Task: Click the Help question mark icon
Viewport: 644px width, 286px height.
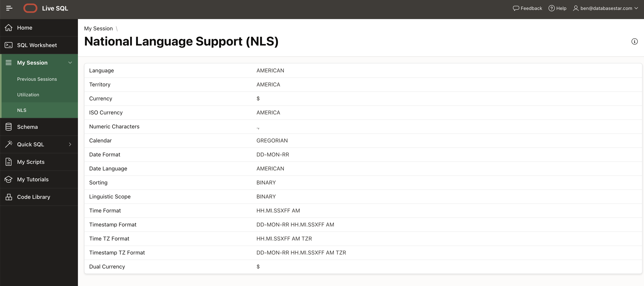Action: (551, 8)
